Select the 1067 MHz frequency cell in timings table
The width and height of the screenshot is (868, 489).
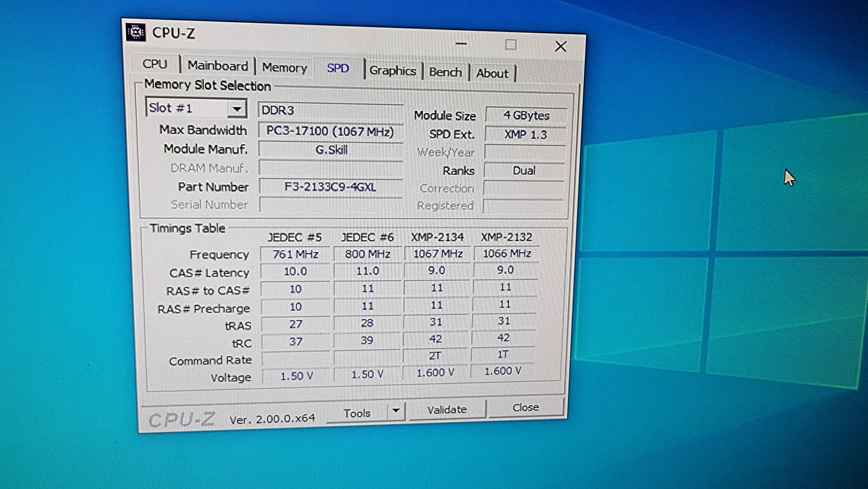point(438,253)
